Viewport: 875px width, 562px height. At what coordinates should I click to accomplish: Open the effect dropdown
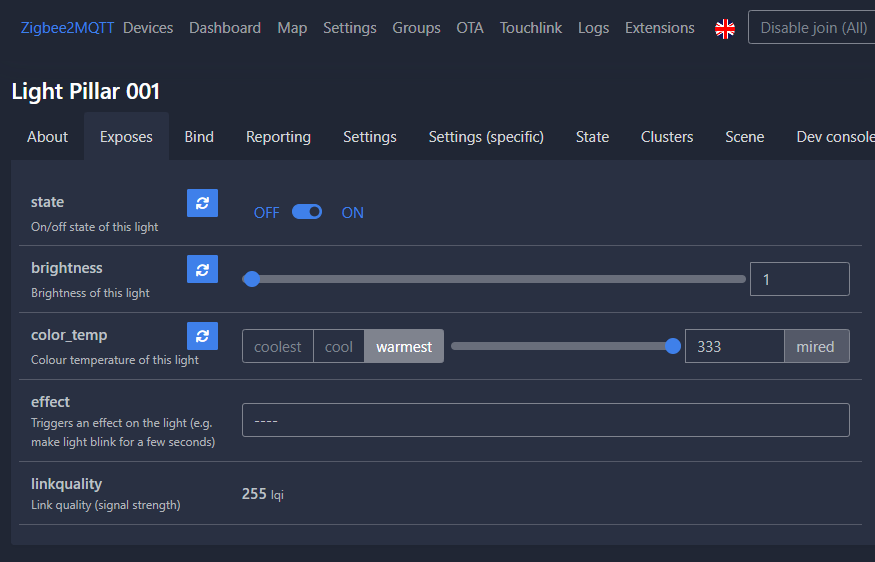545,420
